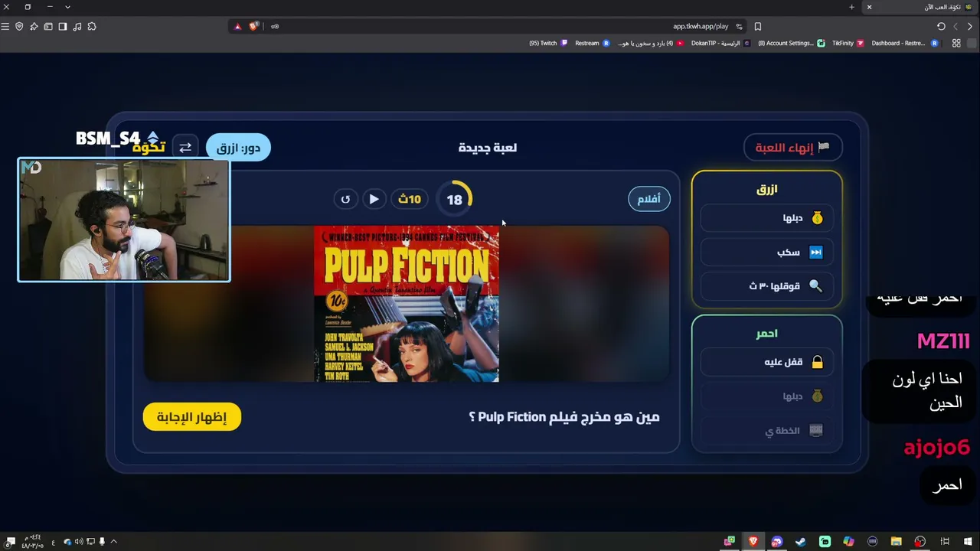Click the دور: ازرق turn indicator
Viewport: 980px width, 551px height.
coord(238,148)
